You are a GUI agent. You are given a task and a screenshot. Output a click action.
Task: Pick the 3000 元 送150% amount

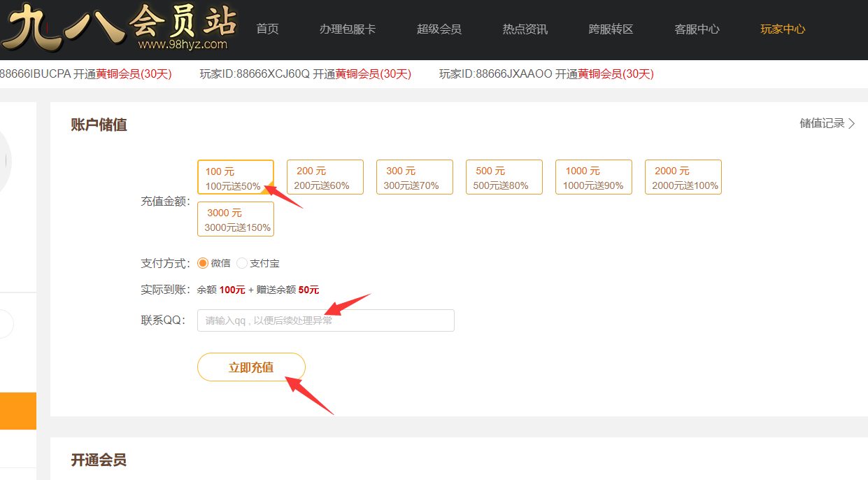[235, 220]
